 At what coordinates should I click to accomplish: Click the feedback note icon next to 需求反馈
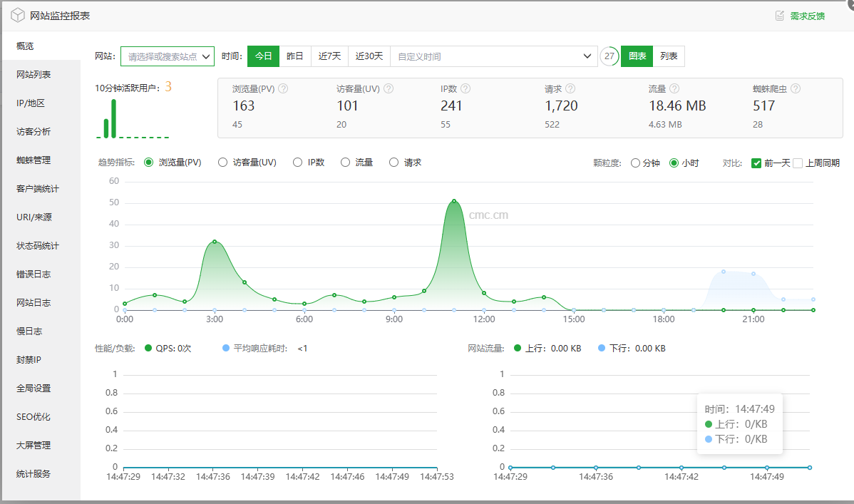point(779,16)
